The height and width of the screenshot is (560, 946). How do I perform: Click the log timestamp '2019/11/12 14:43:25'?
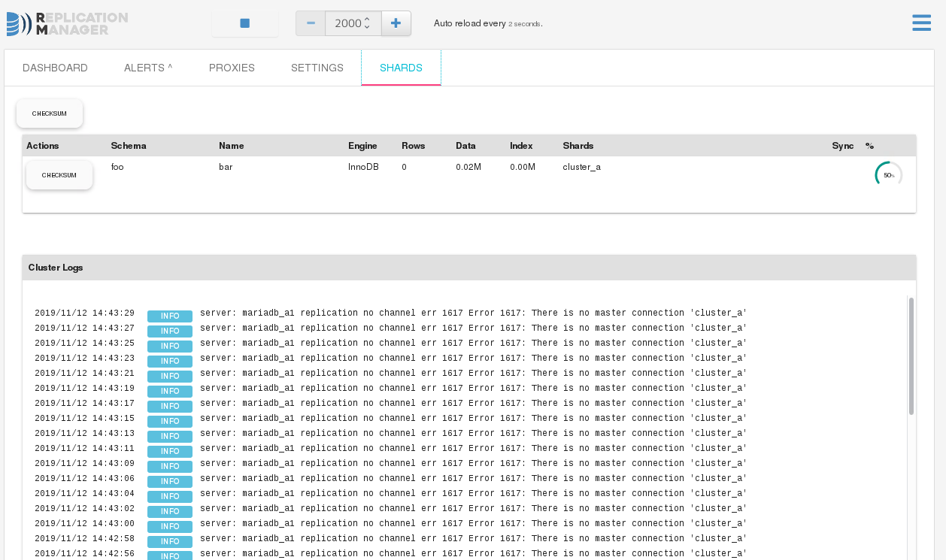[x=84, y=344]
